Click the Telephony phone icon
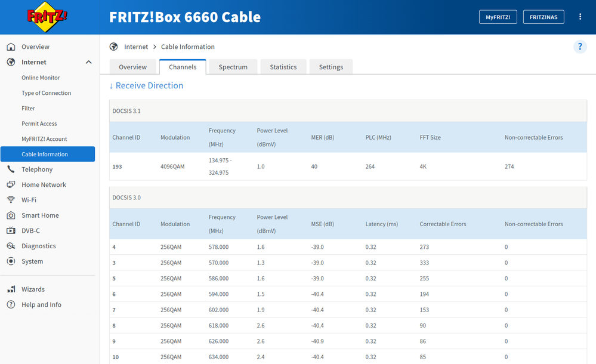 [x=11, y=169]
